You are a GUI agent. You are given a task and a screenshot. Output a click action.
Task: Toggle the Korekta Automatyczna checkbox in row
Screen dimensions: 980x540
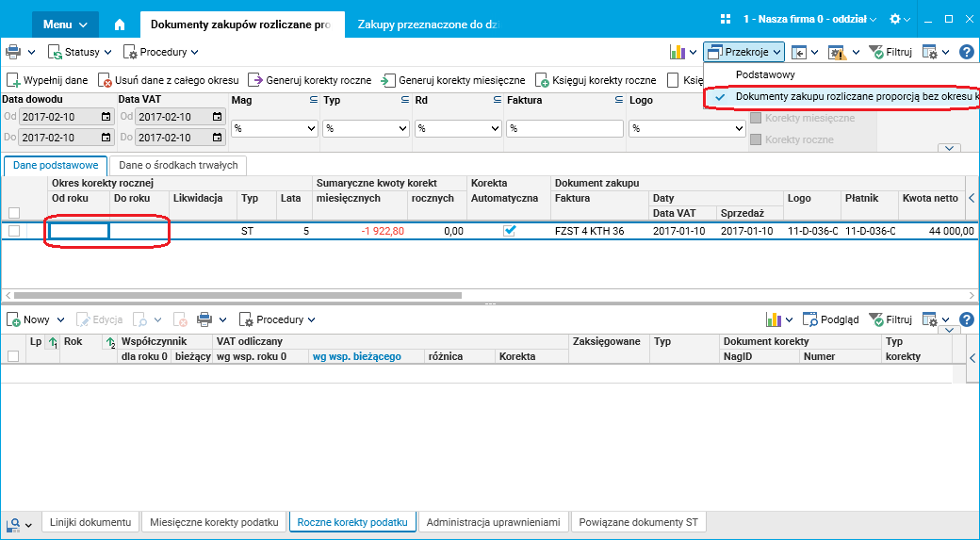[x=510, y=231]
